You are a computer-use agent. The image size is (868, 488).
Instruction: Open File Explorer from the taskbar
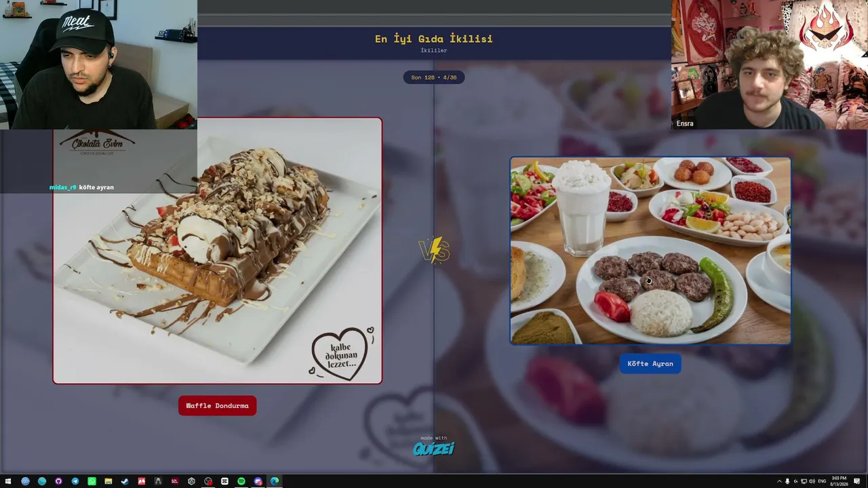(x=108, y=481)
